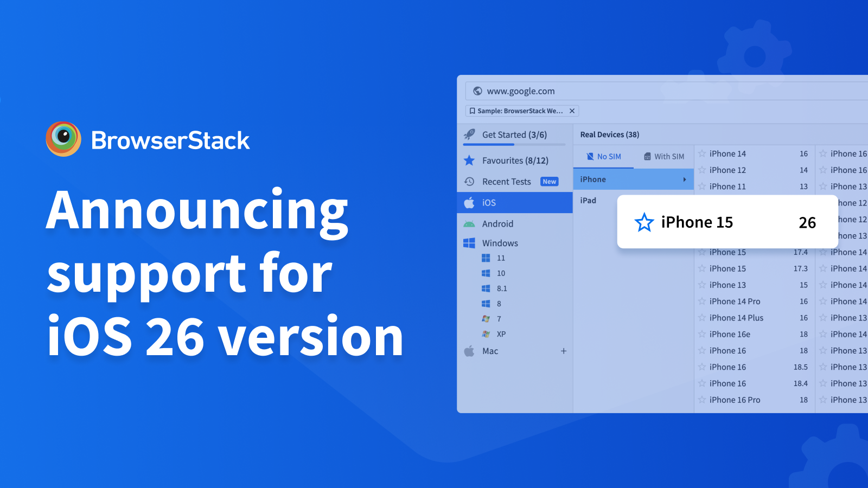Close the Sample: BrowserStack bookmark chip

pyautogui.click(x=572, y=111)
